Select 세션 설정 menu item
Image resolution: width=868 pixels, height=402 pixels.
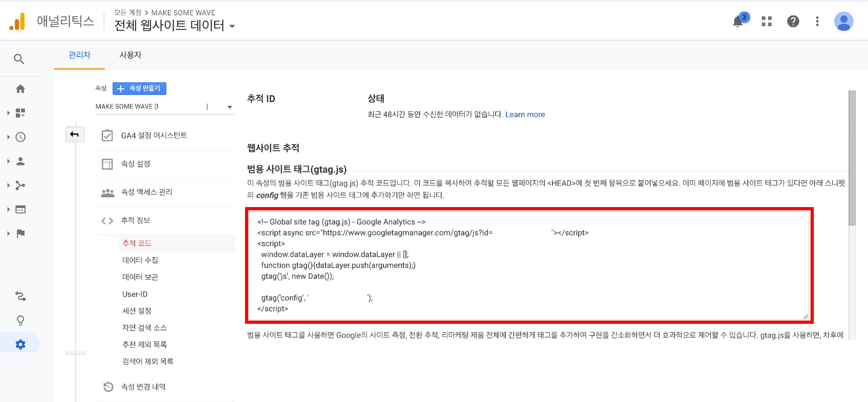(x=137, y=311)
